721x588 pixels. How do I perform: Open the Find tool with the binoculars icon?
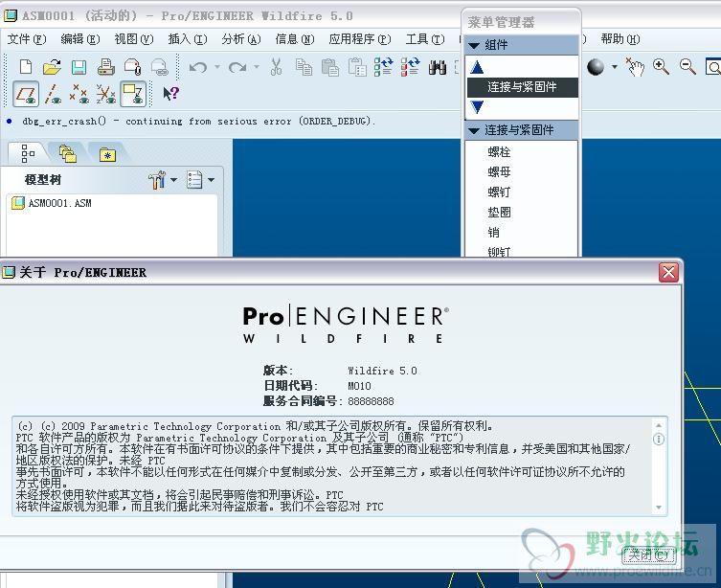coord(438,68)
